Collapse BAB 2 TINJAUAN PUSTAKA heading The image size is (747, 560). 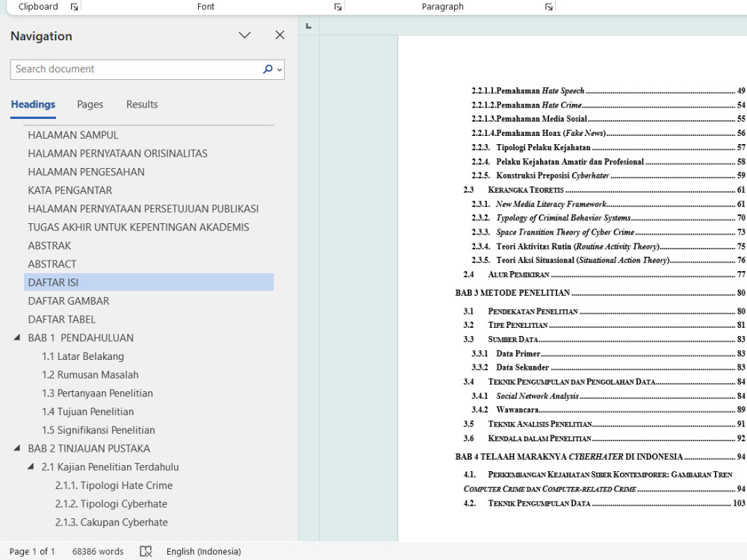pos(17,448)
